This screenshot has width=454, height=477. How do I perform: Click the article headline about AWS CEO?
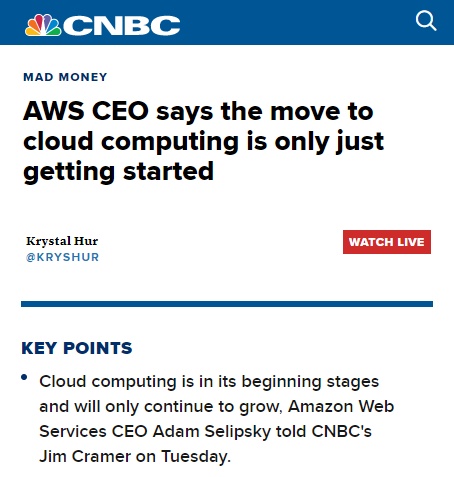203,141
